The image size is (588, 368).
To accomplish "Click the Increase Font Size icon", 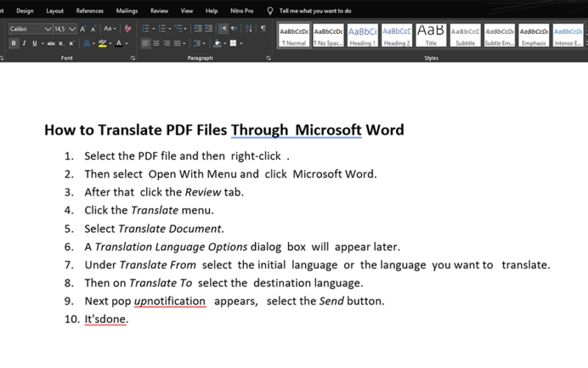I will [83, 29].
